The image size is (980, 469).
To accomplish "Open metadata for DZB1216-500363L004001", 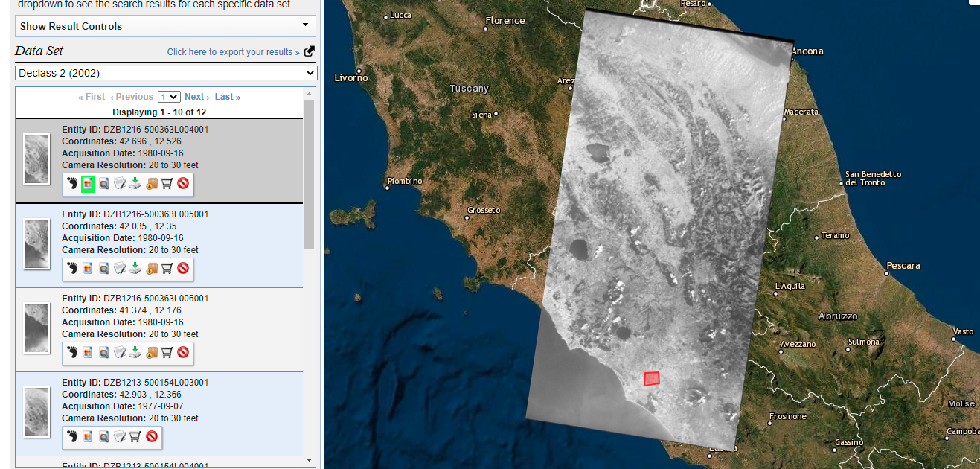I will point(120,183).
